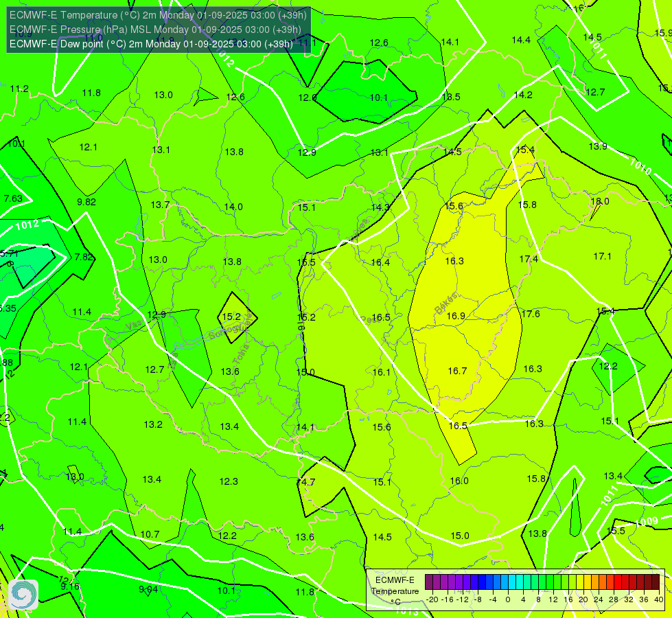Click the 12.3 temperature value
Viewport: 672px width, 618px height.
229,481
